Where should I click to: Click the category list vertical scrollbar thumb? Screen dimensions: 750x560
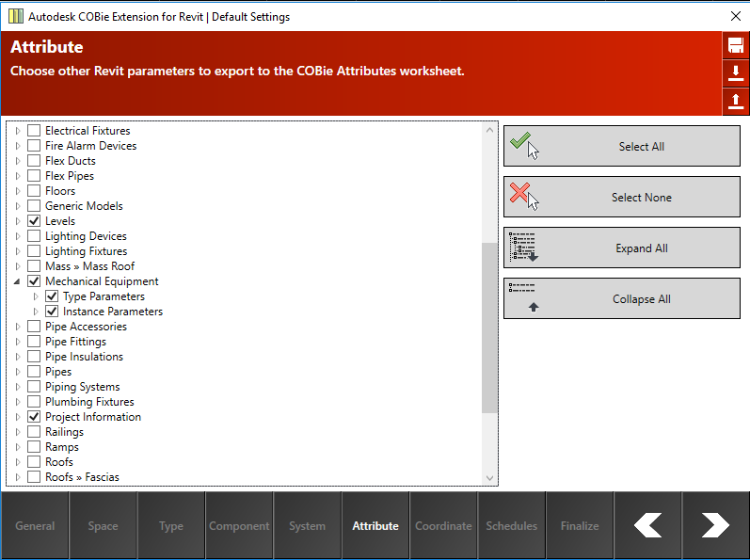[x=489, y=328]
